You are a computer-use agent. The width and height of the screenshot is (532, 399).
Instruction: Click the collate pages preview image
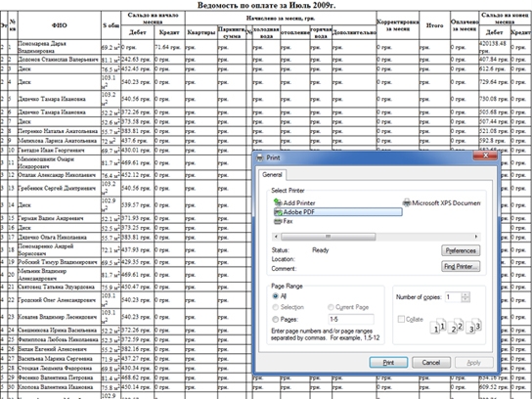pos(456,326)
